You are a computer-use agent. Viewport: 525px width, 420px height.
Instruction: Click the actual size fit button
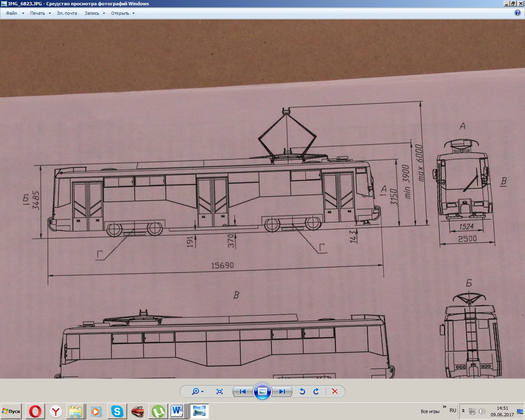[x=219, y=391]
